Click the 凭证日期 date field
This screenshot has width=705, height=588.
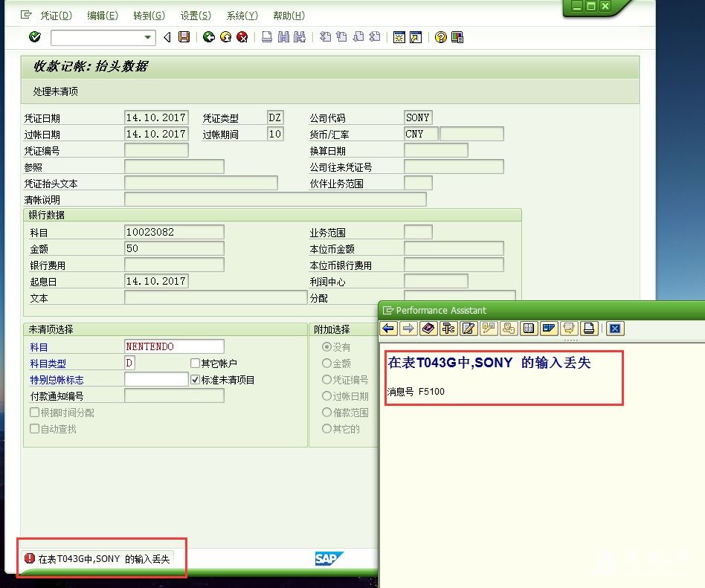(x=156, y=117)
